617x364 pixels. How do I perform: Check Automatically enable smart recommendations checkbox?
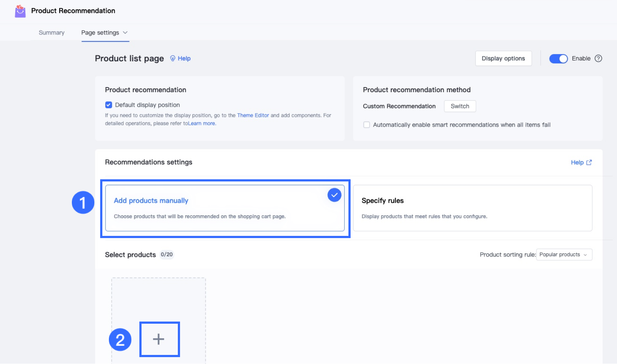tap(367, 125)
